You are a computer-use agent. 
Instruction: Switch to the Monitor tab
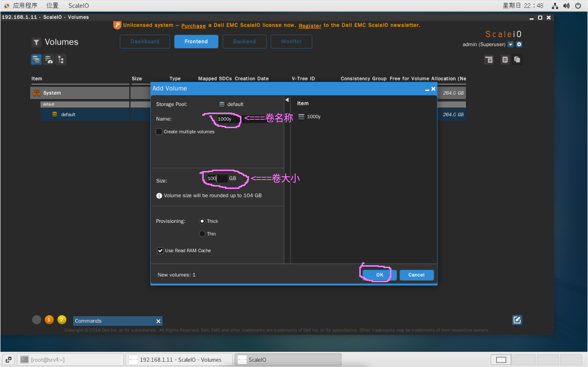point(291,41)
